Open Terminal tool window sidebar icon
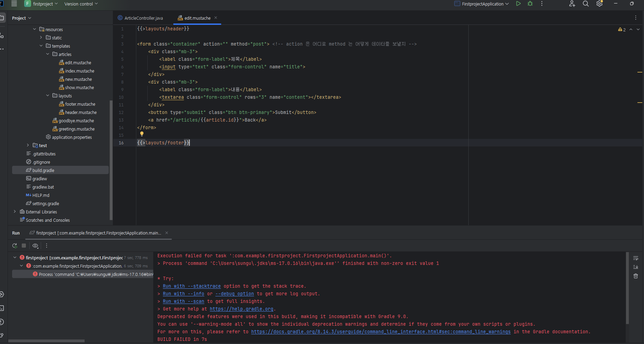The width and height of the screenshot is (644, 344). click(2, 308)
